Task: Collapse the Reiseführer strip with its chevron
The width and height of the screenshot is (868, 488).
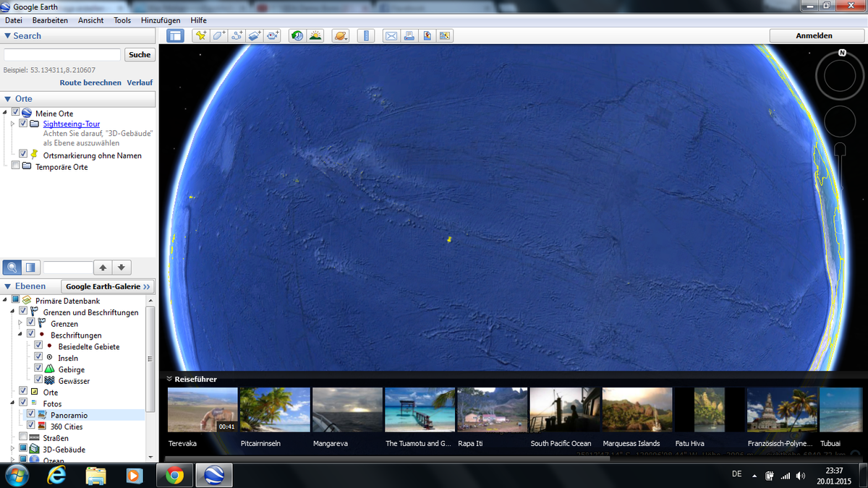Action: [169, 379]
